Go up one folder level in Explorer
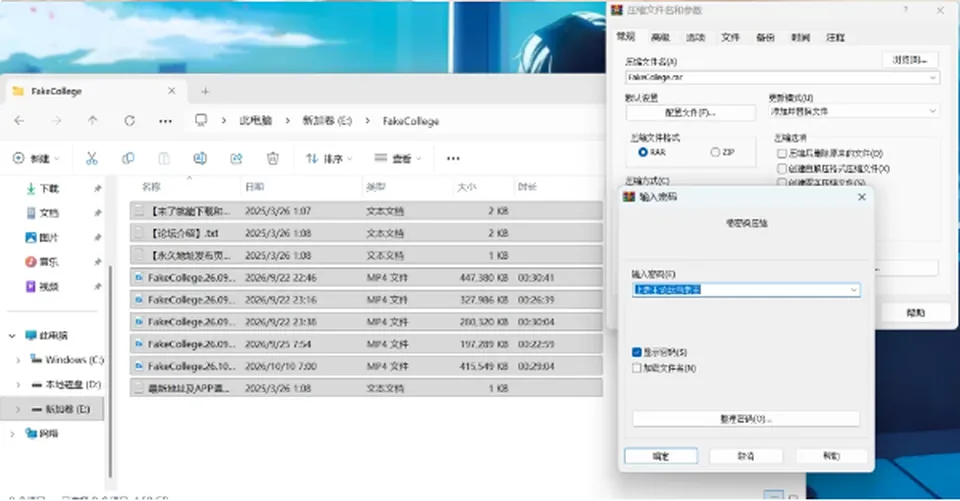Image resolution: width=960 pixels, height=501 pixels. [92, 121]
